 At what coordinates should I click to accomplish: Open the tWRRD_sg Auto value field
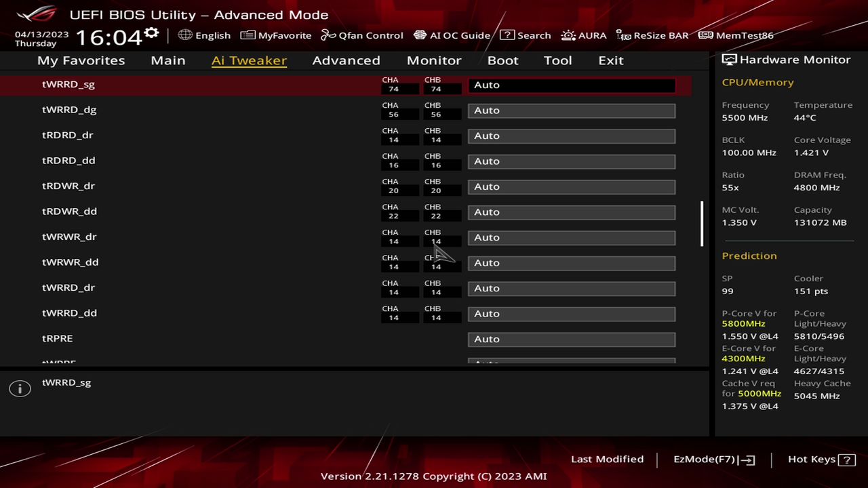pyautogui.click(x=572, y=85)
